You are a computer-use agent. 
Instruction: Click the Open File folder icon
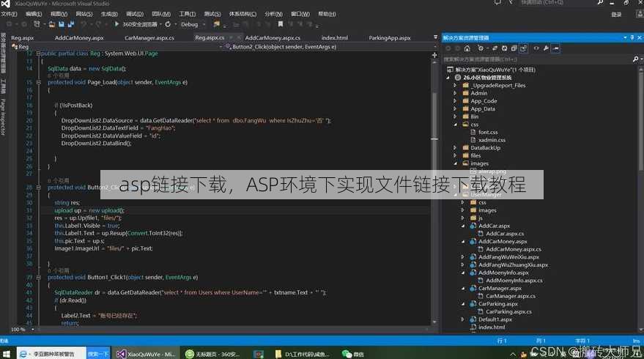(52, 24)
